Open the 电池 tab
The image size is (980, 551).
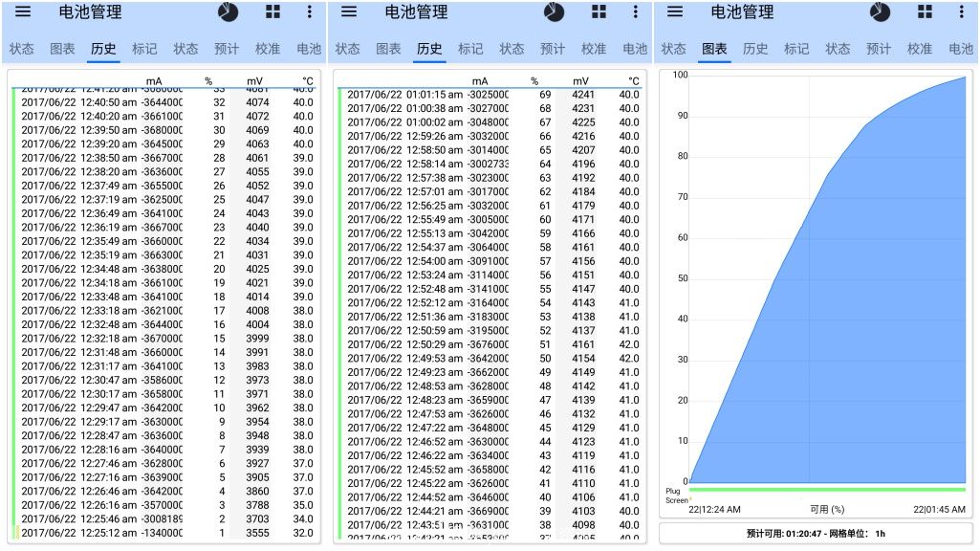(x=308, y=48)
